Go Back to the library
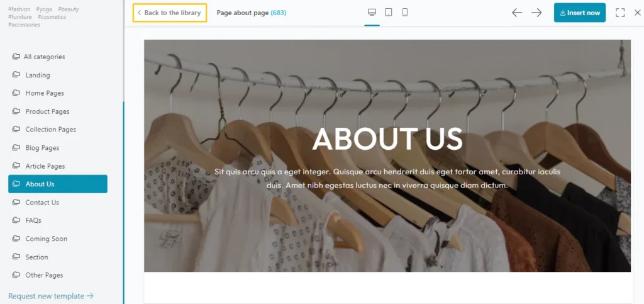 point(170,13)
